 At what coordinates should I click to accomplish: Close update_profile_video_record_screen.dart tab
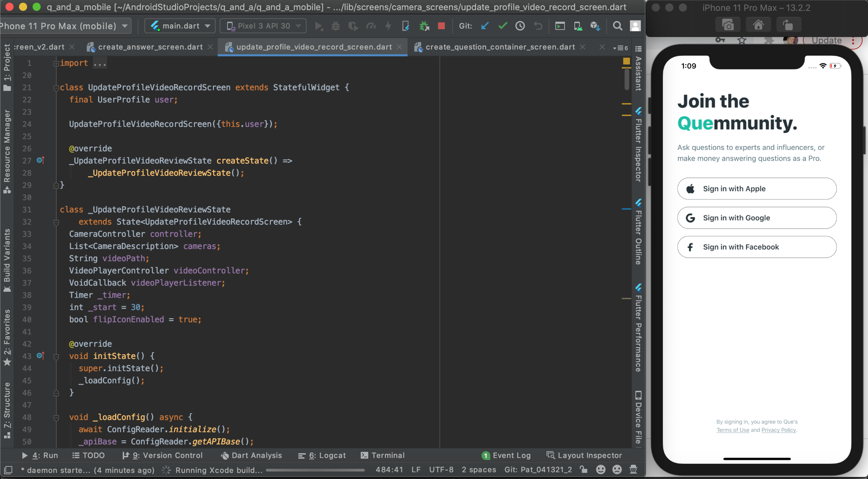[400, 47]
